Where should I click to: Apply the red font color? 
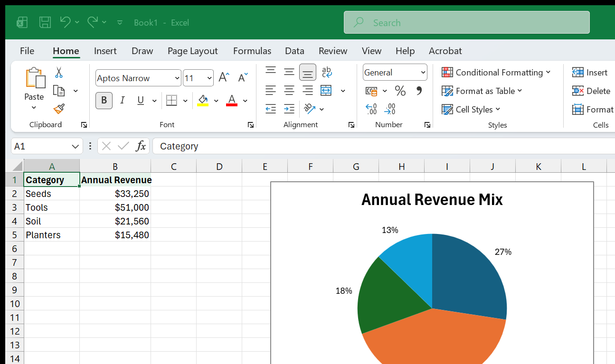point(232,101)
